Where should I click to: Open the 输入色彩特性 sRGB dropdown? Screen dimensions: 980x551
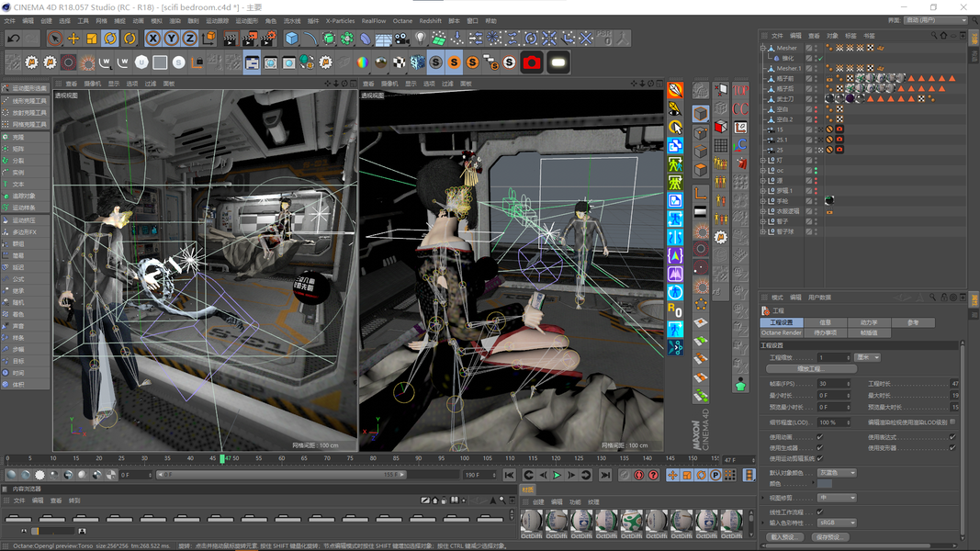coord(837,523)
